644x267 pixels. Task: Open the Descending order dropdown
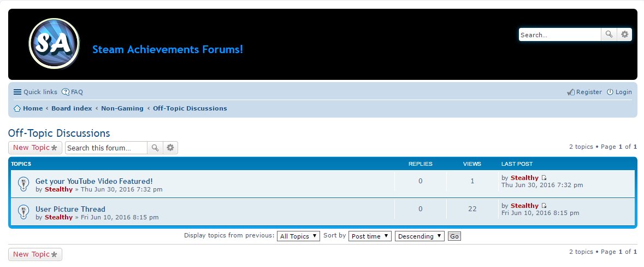(x=420, y=236)
